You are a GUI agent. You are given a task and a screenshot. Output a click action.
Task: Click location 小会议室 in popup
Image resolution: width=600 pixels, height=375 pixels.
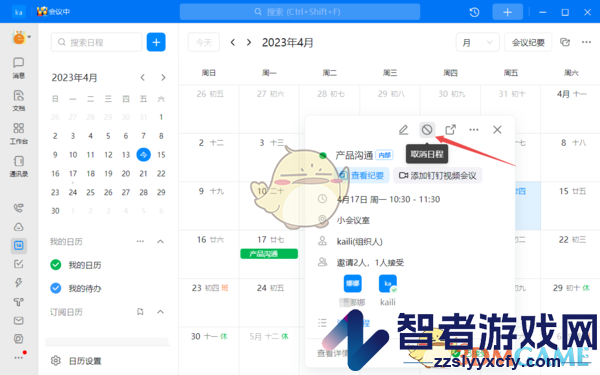pyautogui.click(x=353, y=220)
